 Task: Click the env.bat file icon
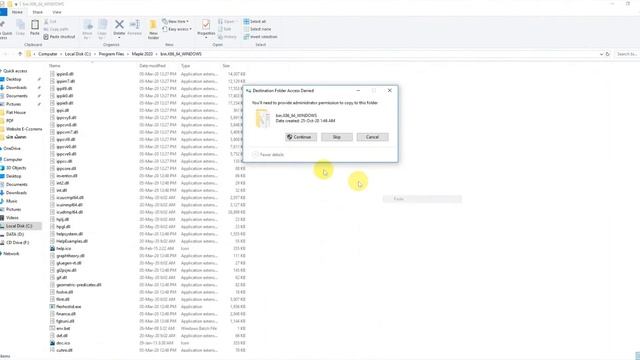[52, 328]
